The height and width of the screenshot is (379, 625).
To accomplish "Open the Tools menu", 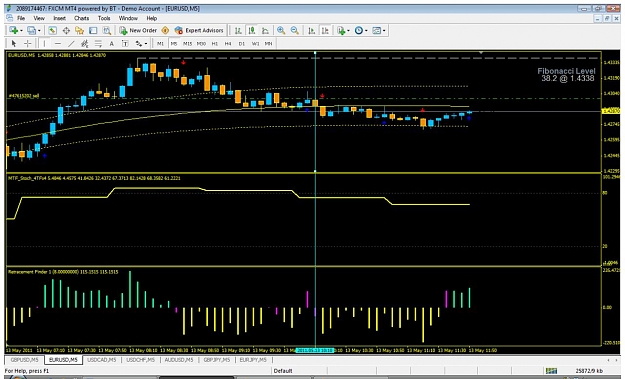I will (104, 18).
